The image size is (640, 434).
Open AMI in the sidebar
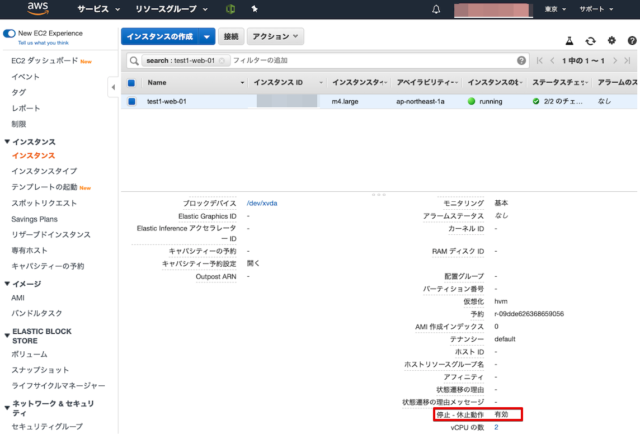point(18,298)
